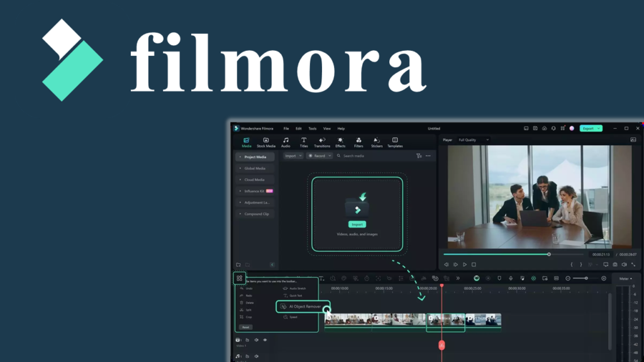Mute the Audio 1 track speaker

coord(257,356)
